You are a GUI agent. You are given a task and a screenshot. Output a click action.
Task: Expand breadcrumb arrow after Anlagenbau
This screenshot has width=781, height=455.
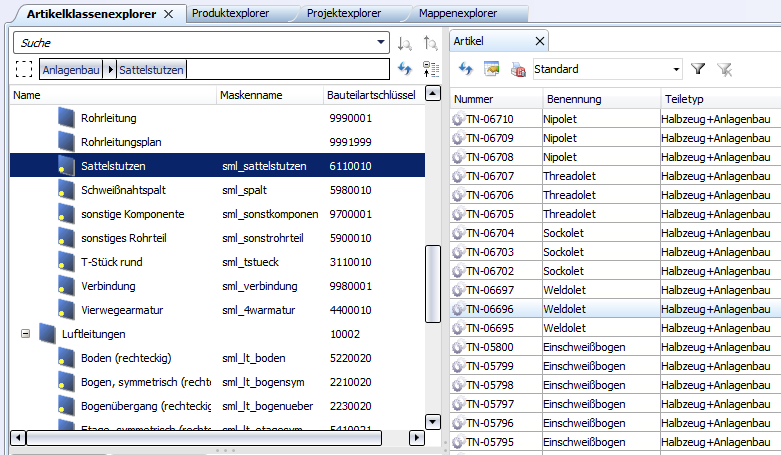110,69
